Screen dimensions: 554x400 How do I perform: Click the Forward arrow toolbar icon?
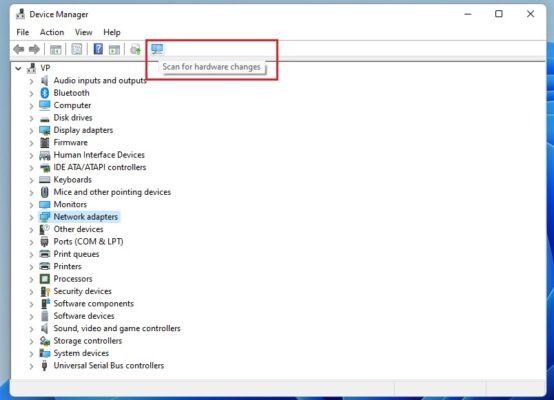(x=34, y=49)
